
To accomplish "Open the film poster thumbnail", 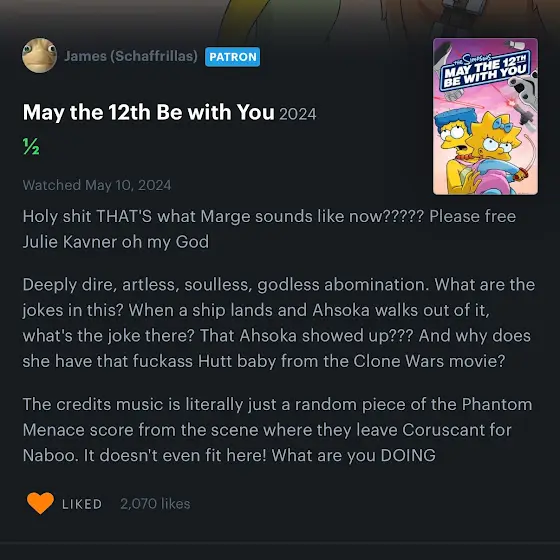I will pos(485,116).
